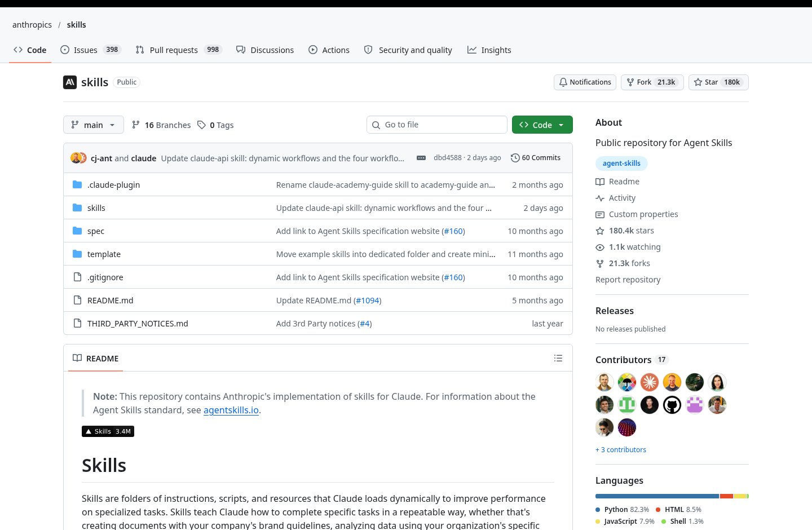
Task: Open Custom properties in About
Action: tap(637, 214)
